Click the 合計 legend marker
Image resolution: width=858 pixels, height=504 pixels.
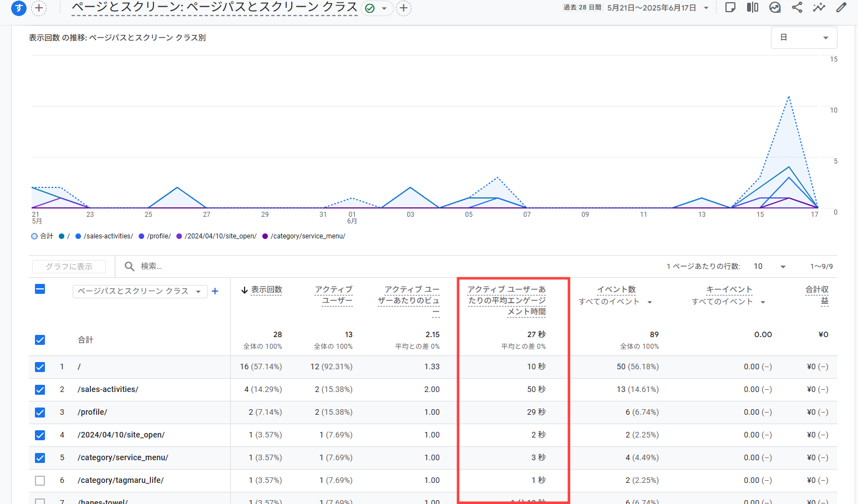click(34, 236)
